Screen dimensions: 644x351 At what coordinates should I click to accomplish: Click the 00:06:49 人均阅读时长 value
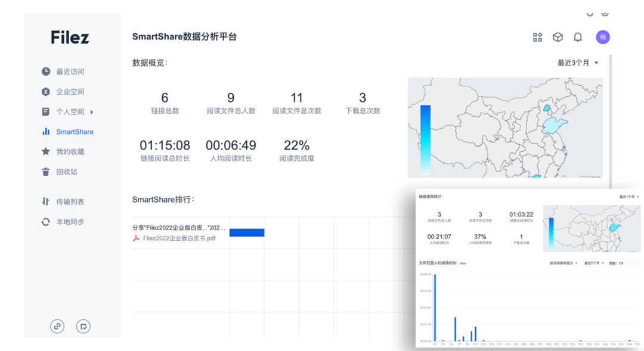pos(231,145)
